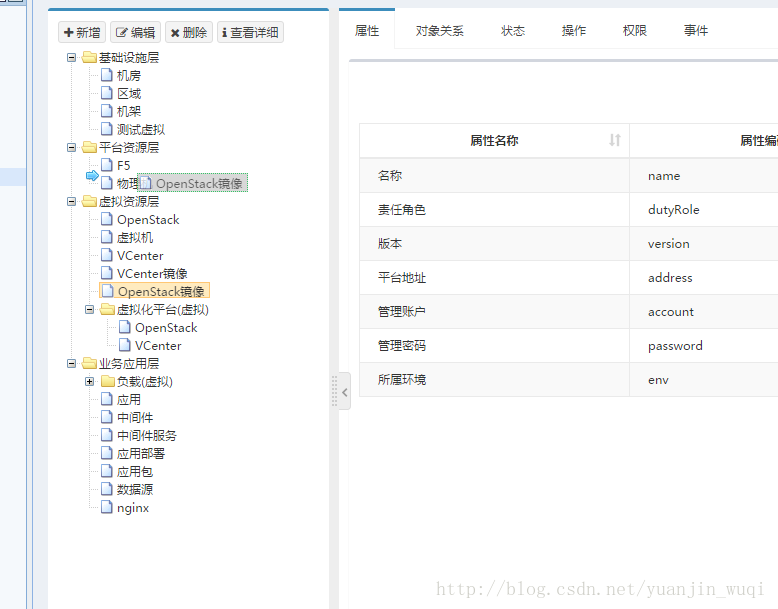Collapse the 虚拟化平台(虚拟) folder node

tap(89, 310)
